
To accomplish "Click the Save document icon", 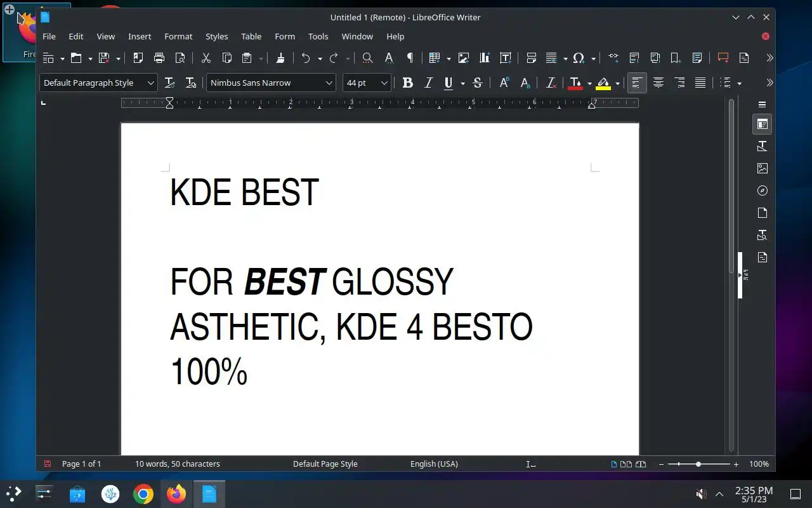I will pos(104,58).
